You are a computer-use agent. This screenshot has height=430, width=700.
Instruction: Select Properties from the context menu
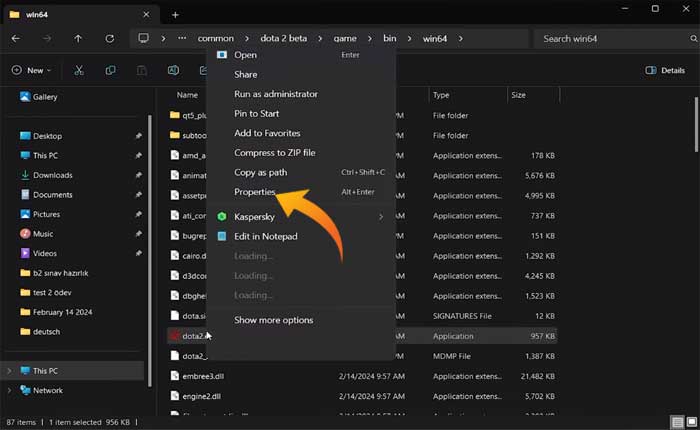click(x=254, y=192)
